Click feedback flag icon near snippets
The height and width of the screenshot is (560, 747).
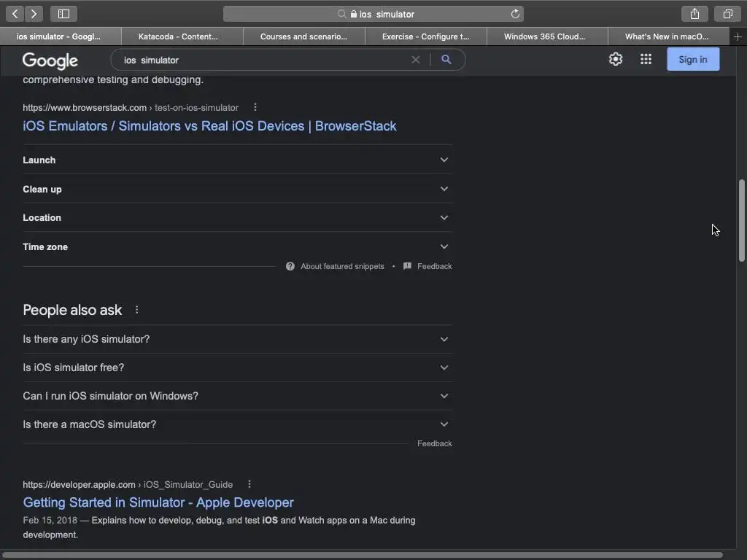[x=407, y=266]
